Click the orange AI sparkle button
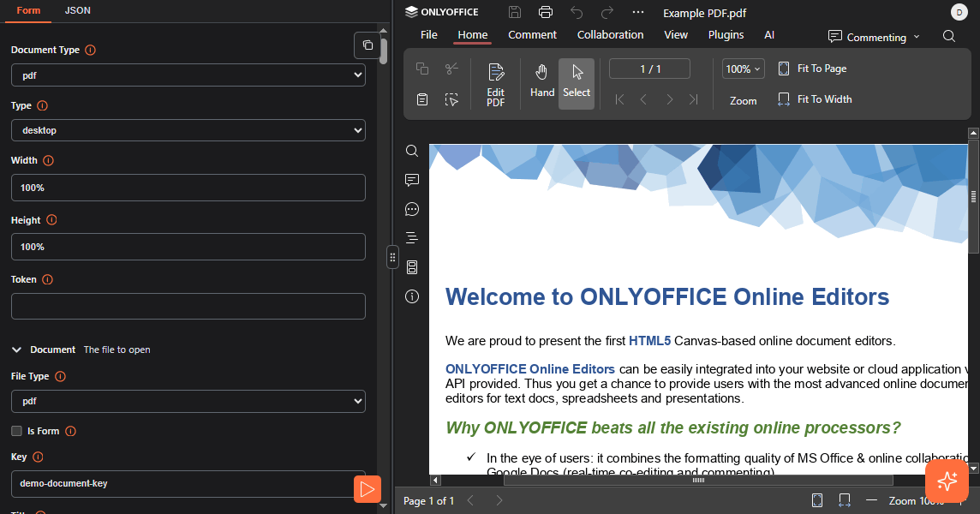Screen dimensions: 980x514 (x=947, y=481)
